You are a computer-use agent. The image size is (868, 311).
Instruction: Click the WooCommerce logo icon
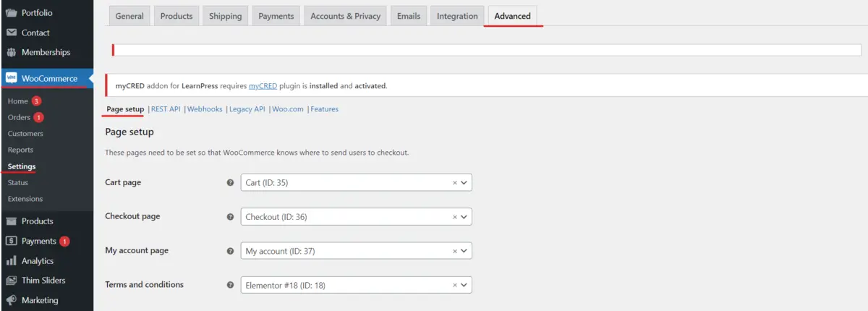pyautogui.click(x=12, y=78)
